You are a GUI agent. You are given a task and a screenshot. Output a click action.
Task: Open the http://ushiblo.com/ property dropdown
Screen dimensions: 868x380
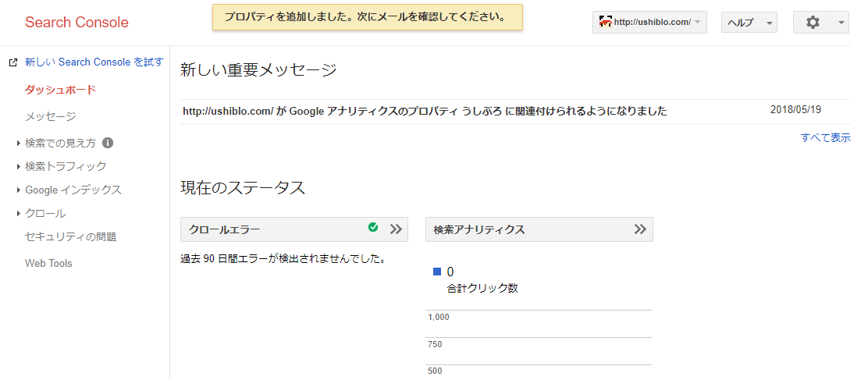point(649,23)
